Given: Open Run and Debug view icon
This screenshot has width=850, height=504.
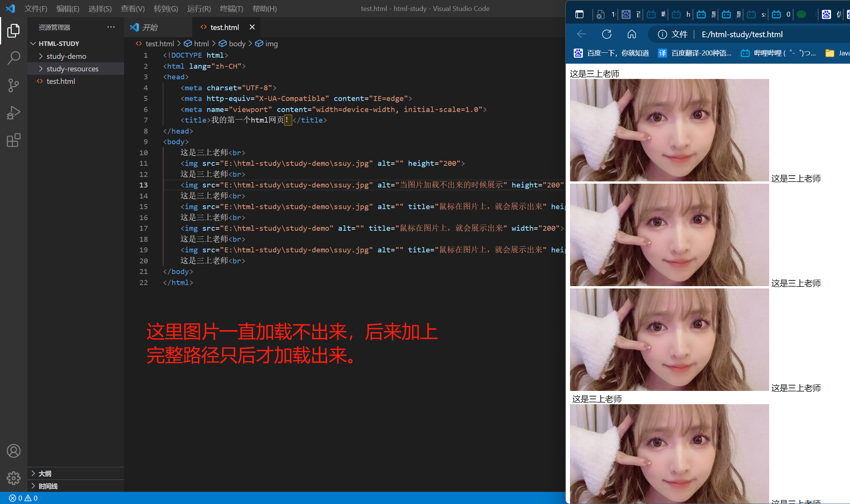Looking at the screenshot, I should (x=13, y=113).
